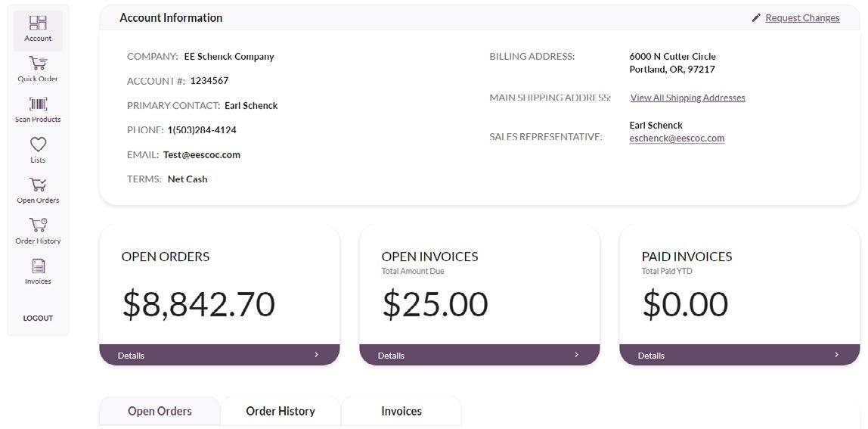Click the Order History cart icon
This screenshot has height=429, width=868.
pos(38,225)
